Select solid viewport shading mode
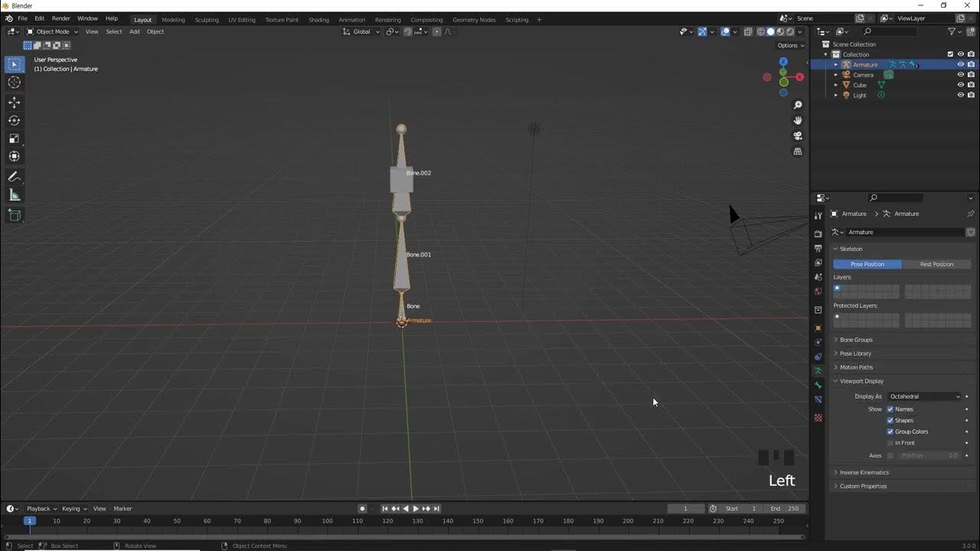The image size is (980, 551). [771, 31]
